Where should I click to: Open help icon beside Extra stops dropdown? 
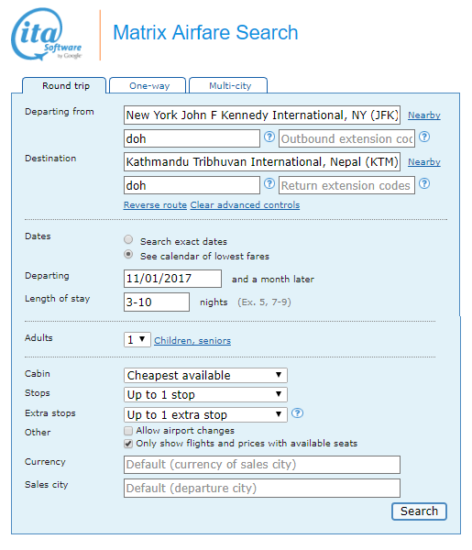click(x=297, y=413)
